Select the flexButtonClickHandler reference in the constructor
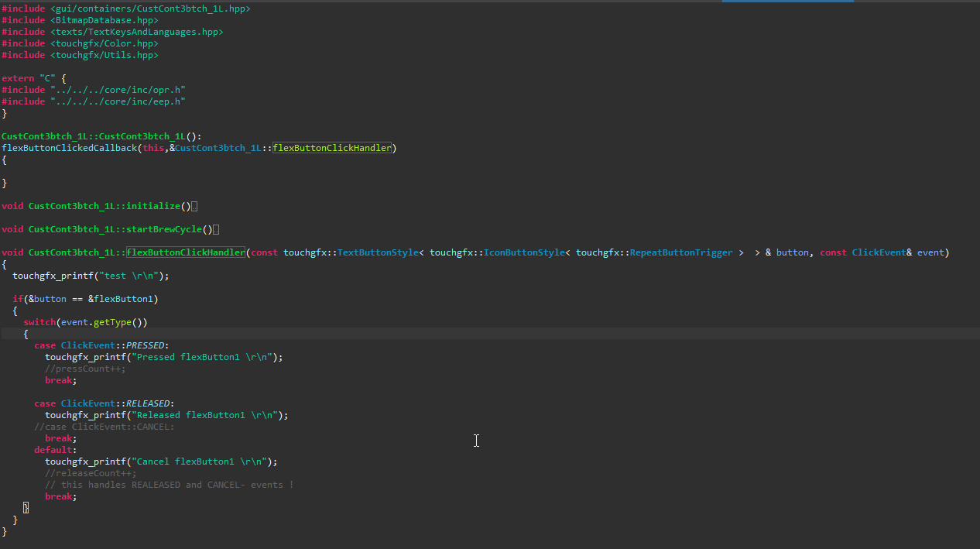Screen dimensions: 980x549 [x=332, y=147]
